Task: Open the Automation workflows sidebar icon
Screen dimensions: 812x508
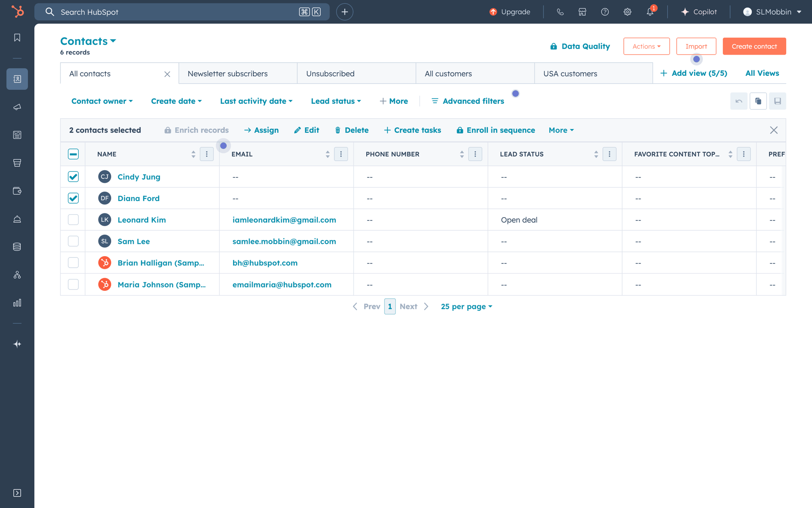Action: coord(17,275)
